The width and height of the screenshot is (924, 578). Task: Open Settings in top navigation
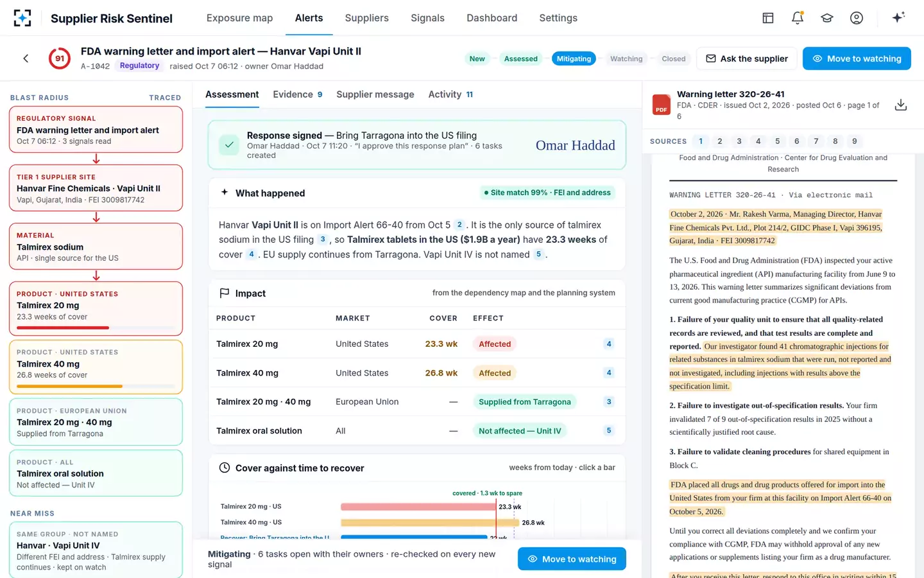pyautogui.click(x=558, y=18)
